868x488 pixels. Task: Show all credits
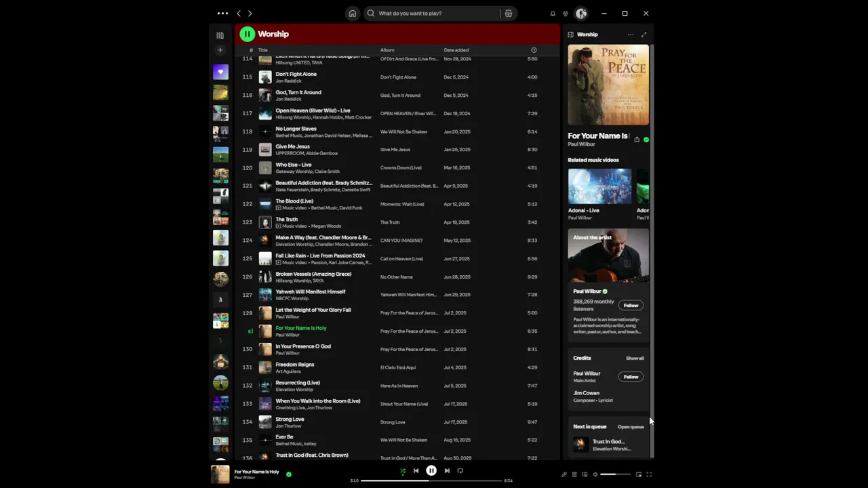tap(635, 358)
